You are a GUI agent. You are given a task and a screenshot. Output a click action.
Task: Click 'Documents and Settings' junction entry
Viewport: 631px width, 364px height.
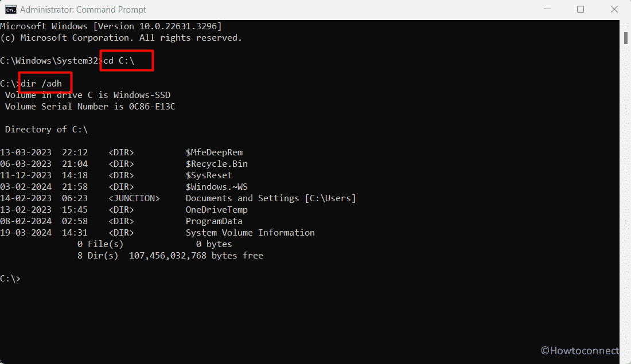pos(242,198)
